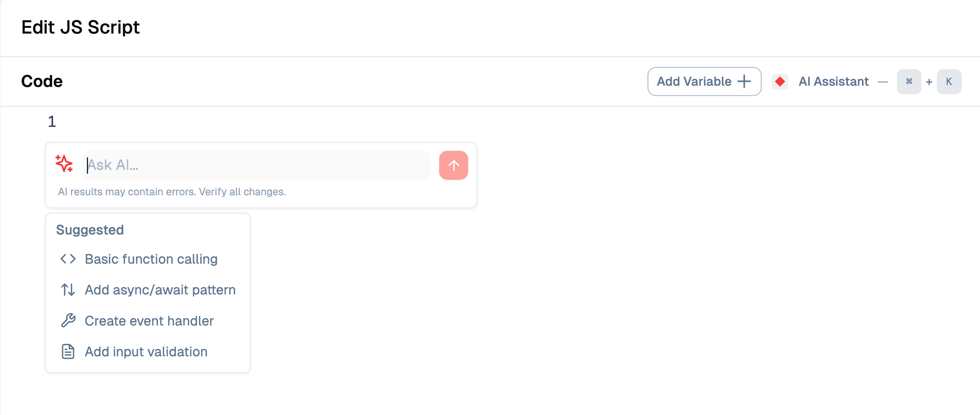Image resolution: width=980 pixels, height=415 pixels.
Task: Click the wrench icon for event handler
Action: pyautogui.click(x=68, y=321)
